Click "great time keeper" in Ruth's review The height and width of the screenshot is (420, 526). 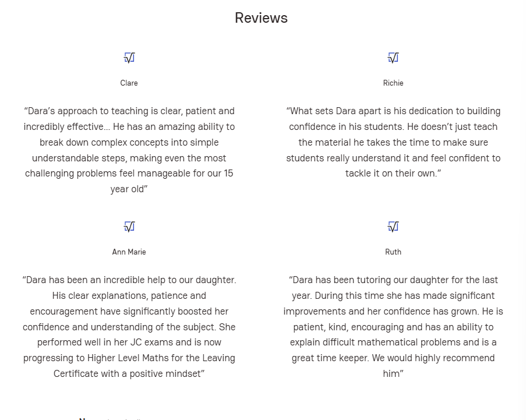(330, 358)
